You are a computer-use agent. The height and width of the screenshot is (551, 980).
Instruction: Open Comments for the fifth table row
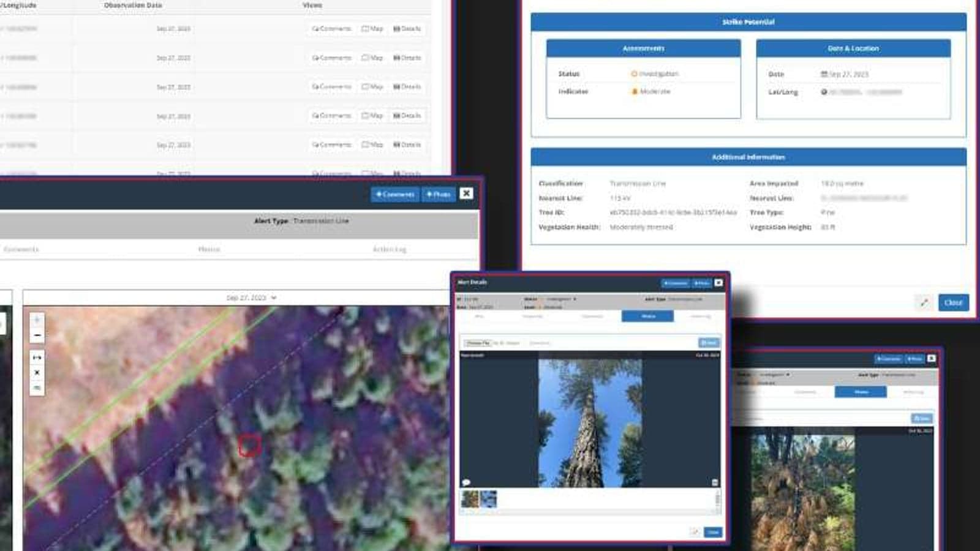click(331, 144)
